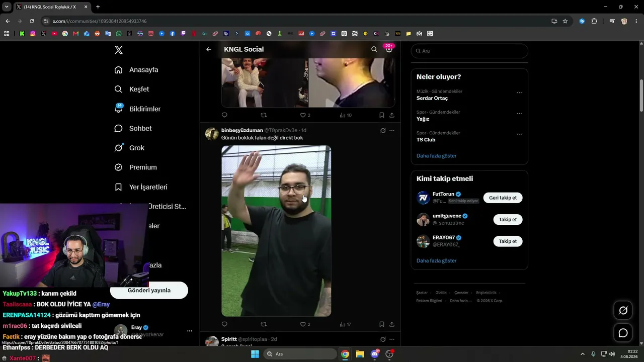This screenshot has height=362, width=644.
Task: Open the community members icon with 20+ badge
Action: pos(389,49)
